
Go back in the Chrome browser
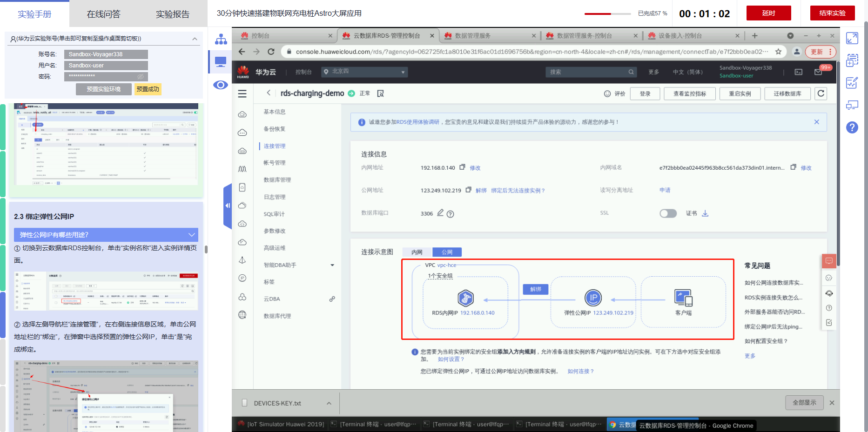click(x=242, y=52)
